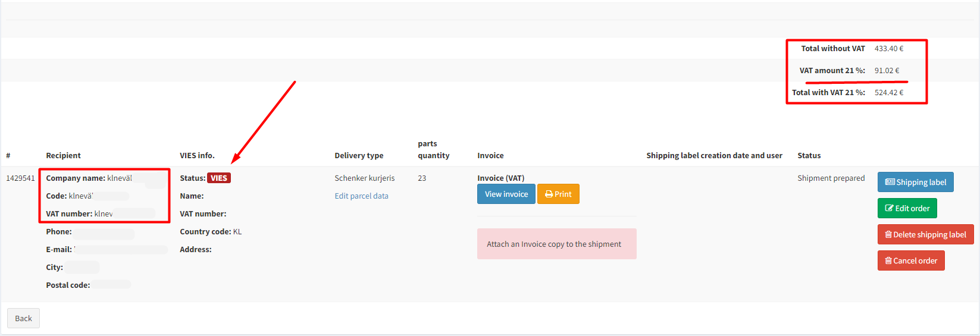Click the Total with VAT amount 524.42 €
The height and width of the screenshot is (336, 980).
pos(888,93)
